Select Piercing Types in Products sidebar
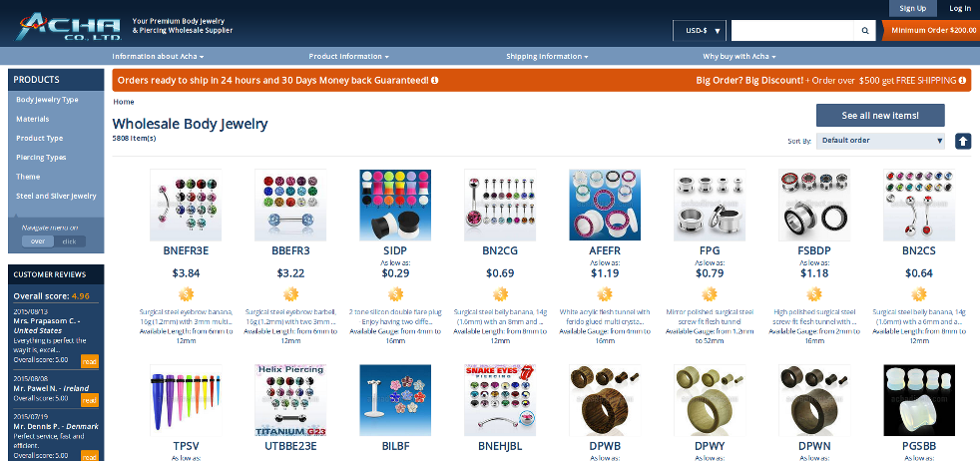Screen dimensions: 980x461 41,158
